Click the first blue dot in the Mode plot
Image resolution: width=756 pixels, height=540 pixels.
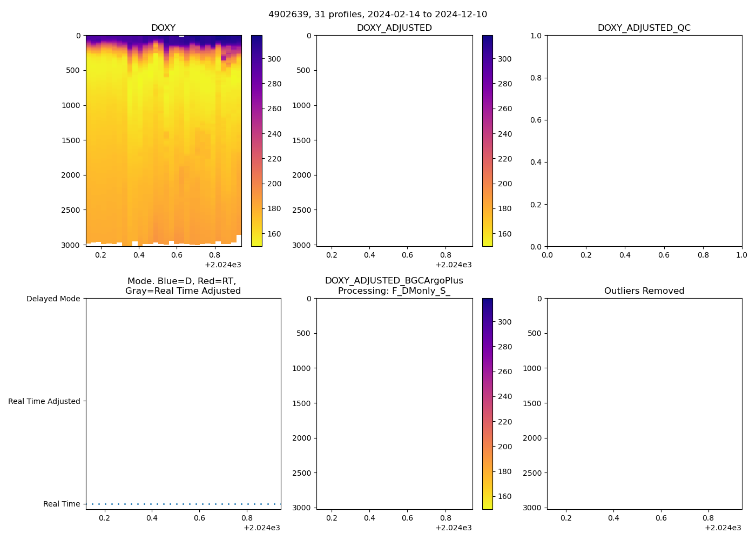click(x=92, y=504)
